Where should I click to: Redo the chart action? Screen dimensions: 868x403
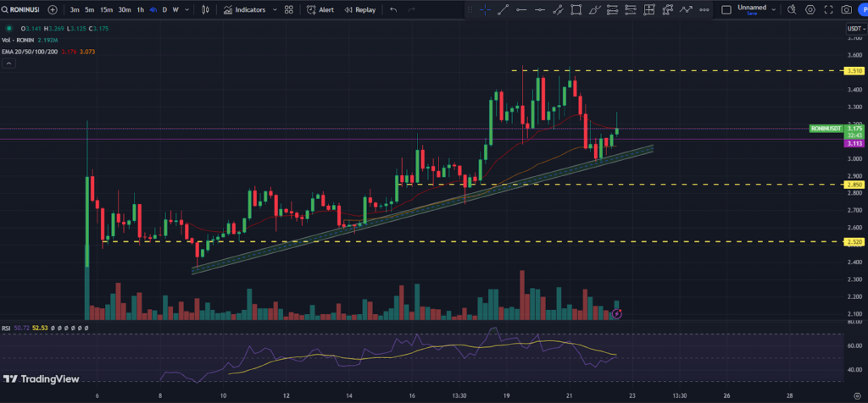(x=411, y=9)
